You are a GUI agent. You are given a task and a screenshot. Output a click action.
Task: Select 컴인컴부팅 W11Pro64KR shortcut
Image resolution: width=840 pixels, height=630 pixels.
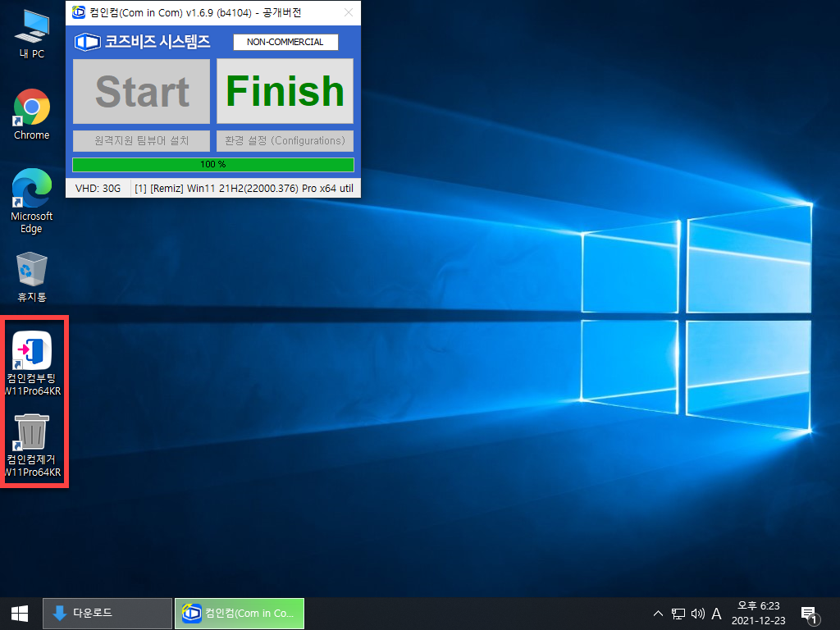click(x=33, y=363)
